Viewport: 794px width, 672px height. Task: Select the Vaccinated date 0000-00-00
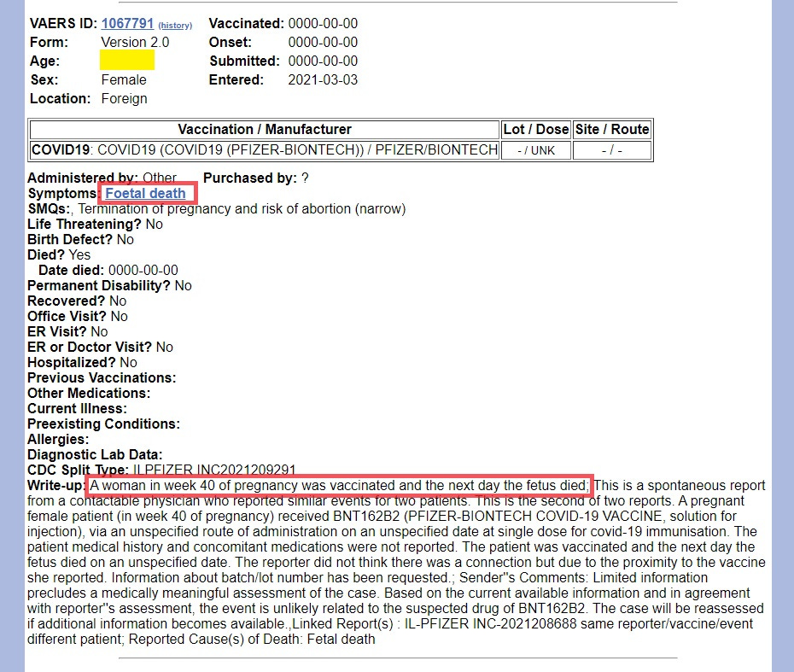(323, 23)
